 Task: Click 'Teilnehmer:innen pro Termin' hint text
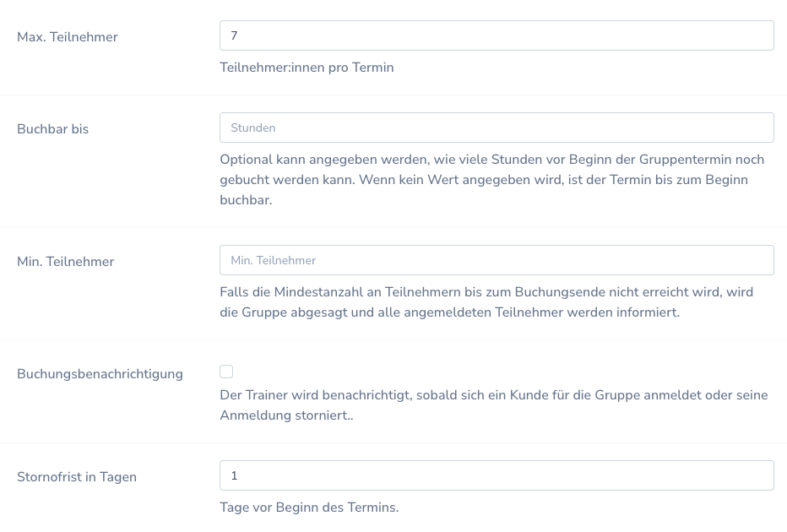[x=307, y=68]
